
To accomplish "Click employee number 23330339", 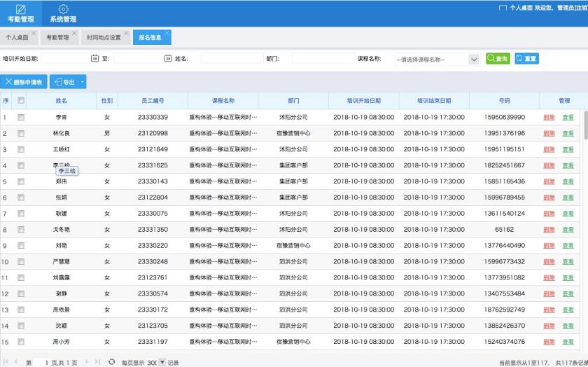I will pyautogui.click(x=153, y=117).
